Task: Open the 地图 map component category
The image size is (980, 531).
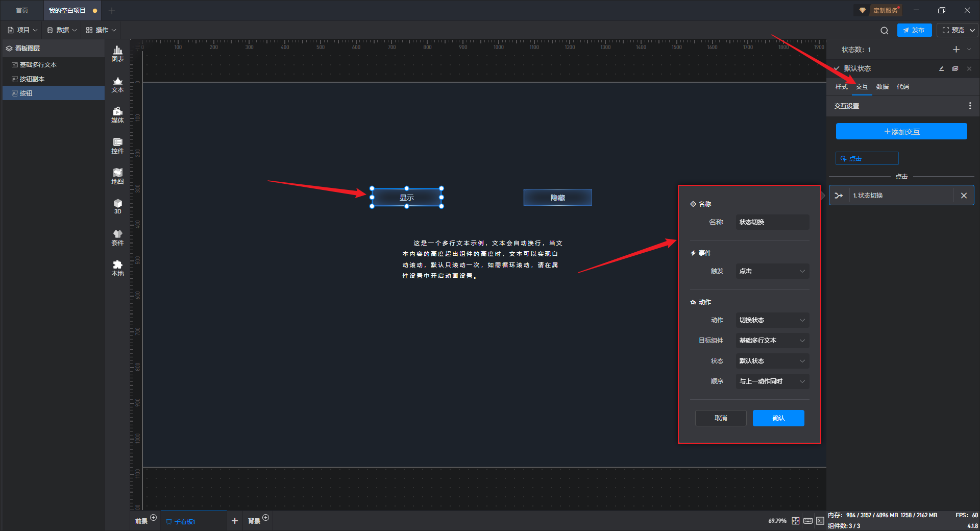Action: coord(117,177)
